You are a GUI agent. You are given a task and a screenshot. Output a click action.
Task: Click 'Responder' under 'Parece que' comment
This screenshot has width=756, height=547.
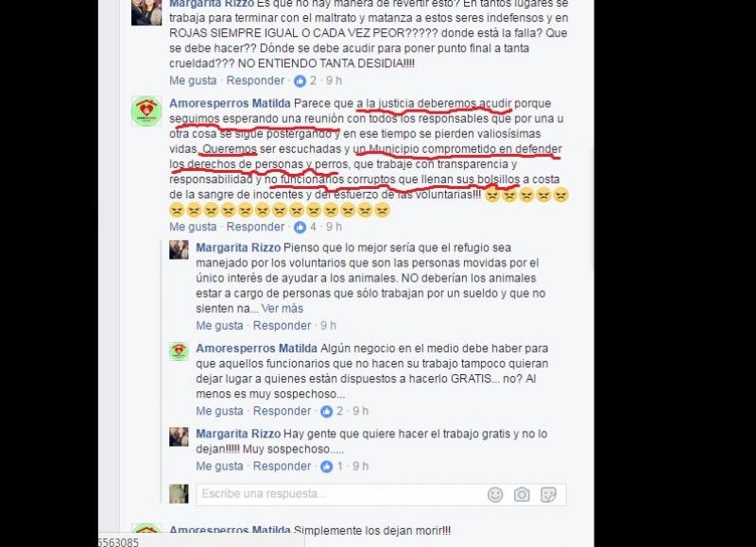pyautogui.click(x=255, y=227)
